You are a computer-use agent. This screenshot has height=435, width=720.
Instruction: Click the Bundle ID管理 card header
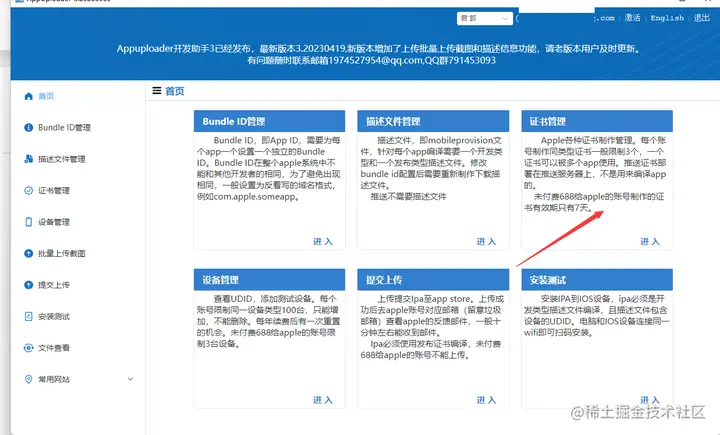(x=270, y=121)
